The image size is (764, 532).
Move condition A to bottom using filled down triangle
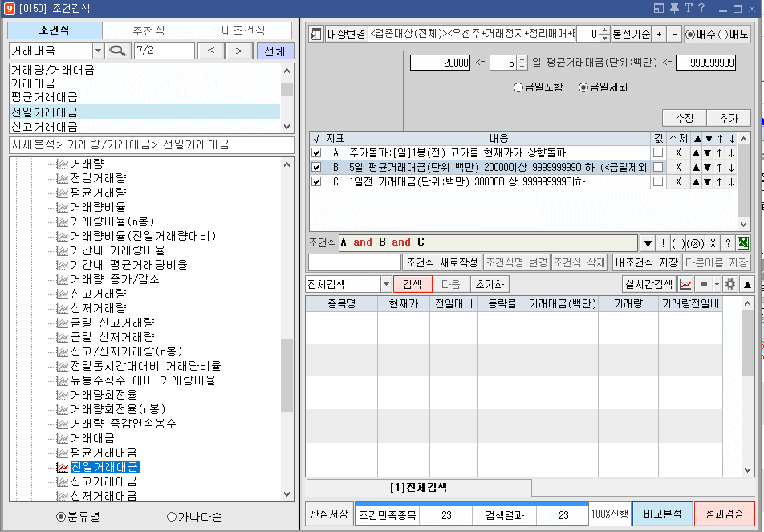coord(708,153)
